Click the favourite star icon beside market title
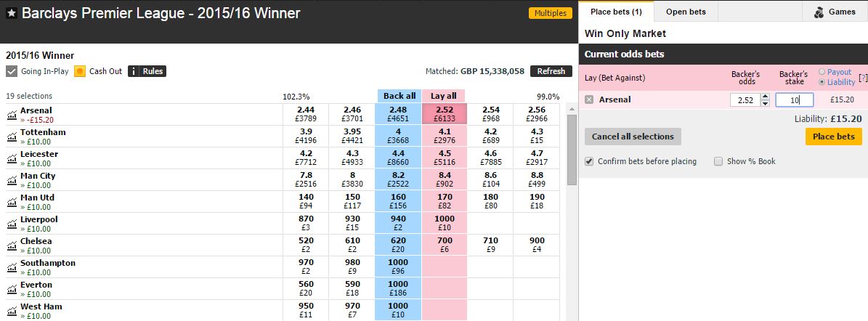Screen dimensions: 868x321 click(x=12, y=14)
